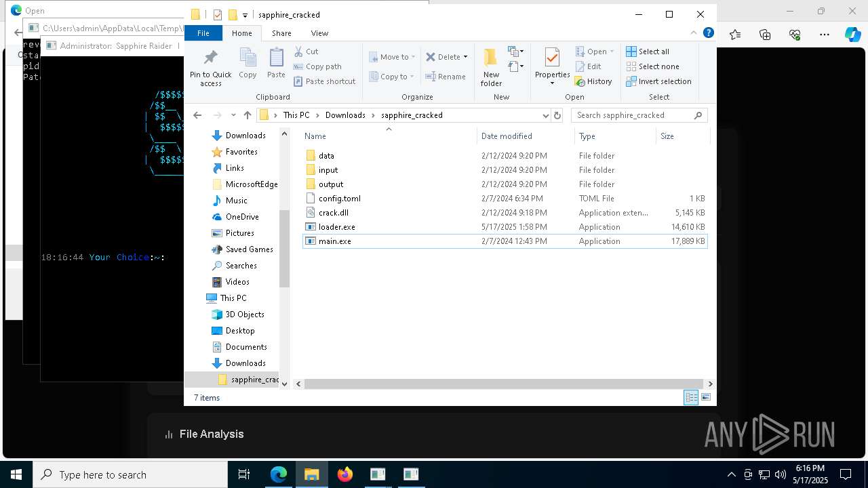Viewport: 868px width, 488px height.
Task: Go up one folder level arrow
Action: click(248, 115)
